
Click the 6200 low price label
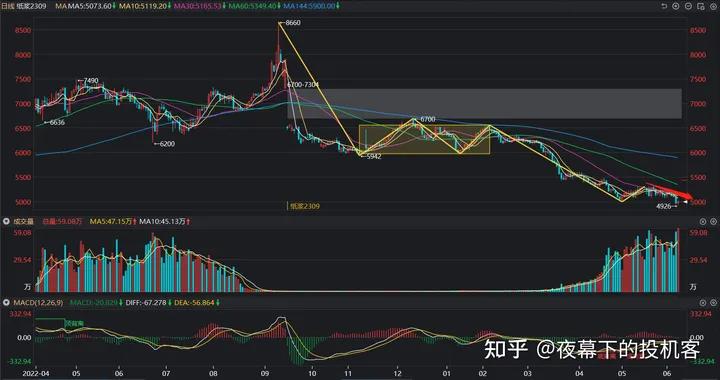[x=167, y=144]
